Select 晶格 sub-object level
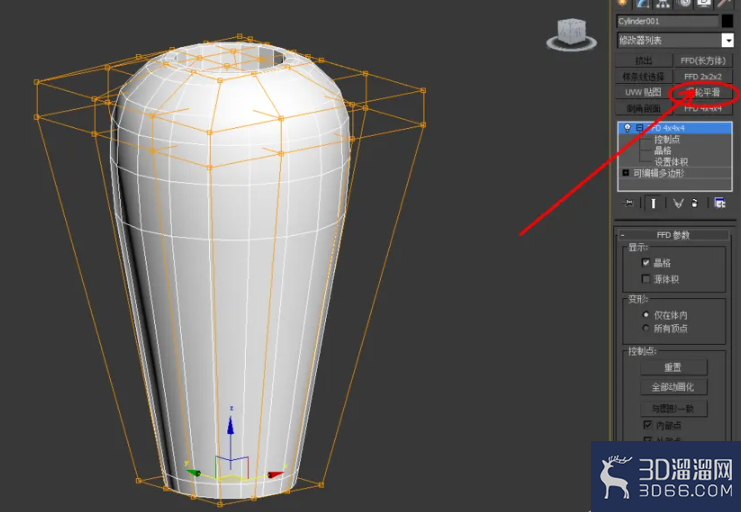Image resolution: width=741 pixels, height=512 pixels. tap(663, 150)
